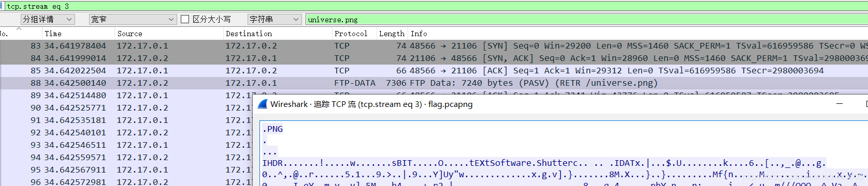Select packet 90 row at 34.642525771
Image resolution: width=868 pixels, height=186 pixels.
(127, 108)
